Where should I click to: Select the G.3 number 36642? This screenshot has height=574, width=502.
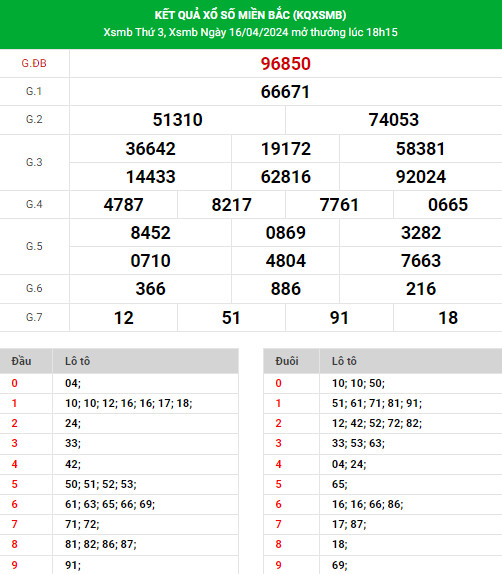coord(150,149)
